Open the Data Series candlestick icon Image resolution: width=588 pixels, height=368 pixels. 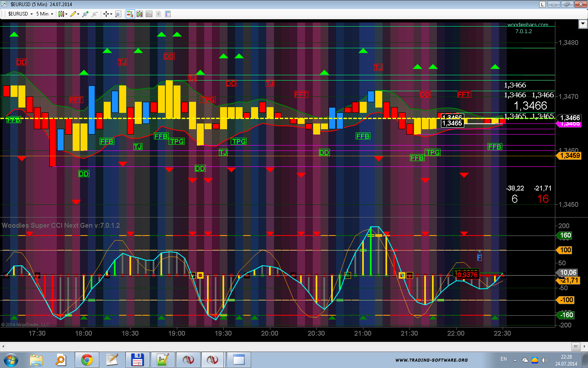pos(140,14)
